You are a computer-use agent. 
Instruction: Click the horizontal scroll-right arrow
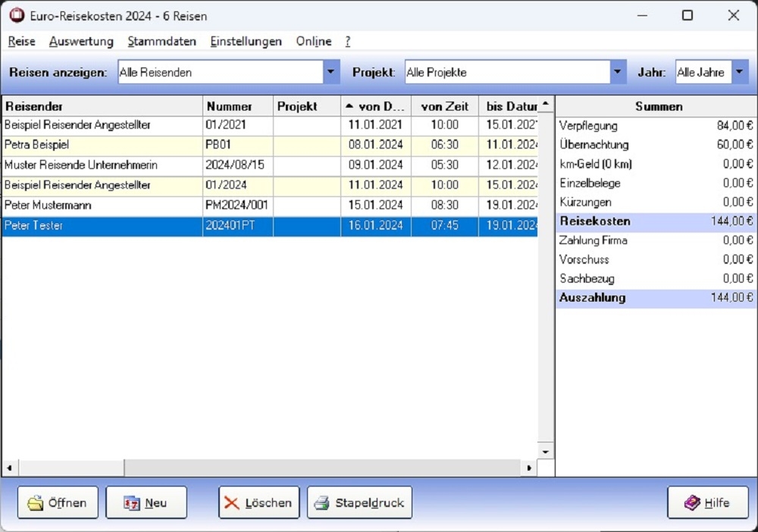point(529,468)
